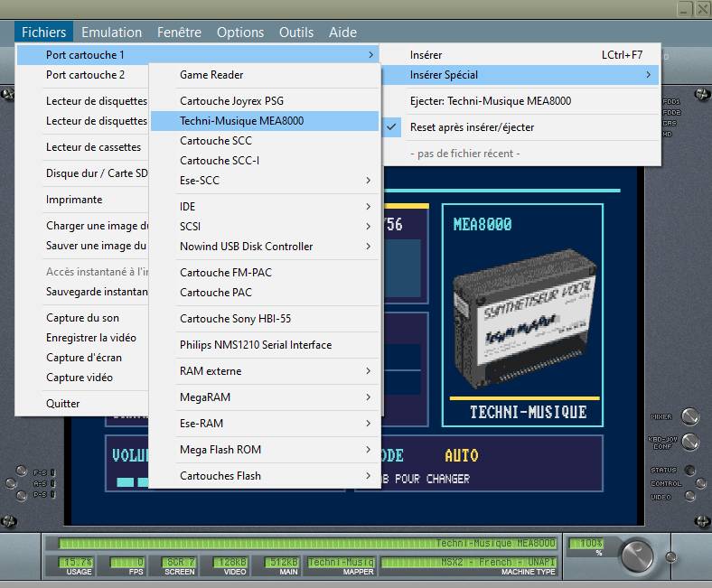
Task: Click the round button beside P-S
Action: click(22, 495)
